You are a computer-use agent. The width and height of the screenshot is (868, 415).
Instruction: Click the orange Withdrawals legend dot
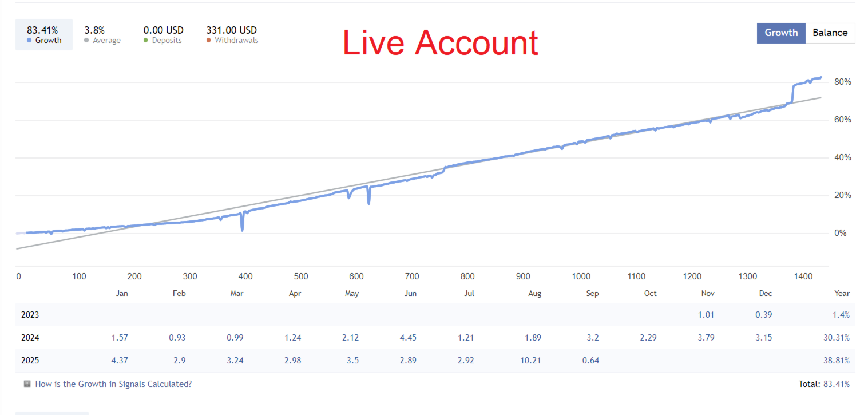tap(209, 41)
